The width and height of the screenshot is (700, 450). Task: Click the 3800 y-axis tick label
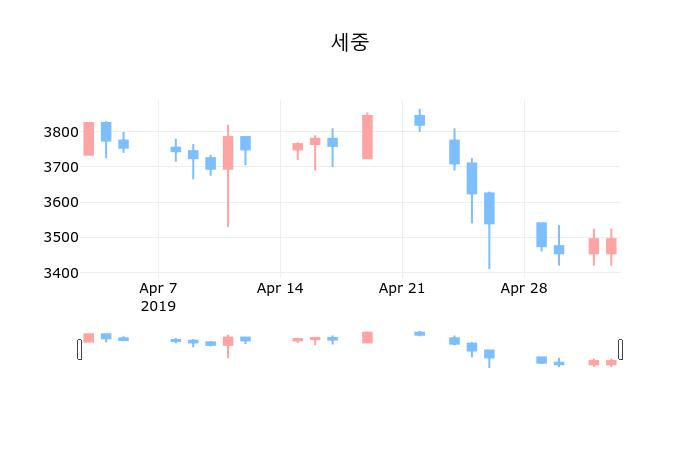(61, 132)
